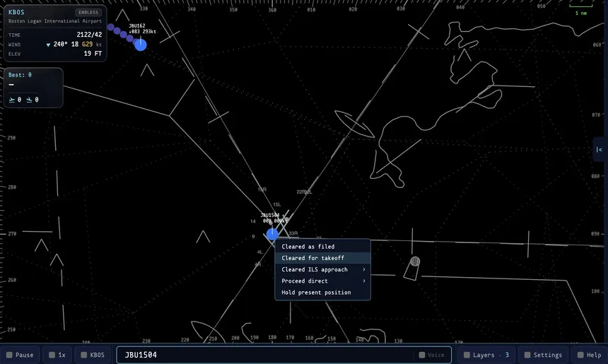Viewport: 608px width, 364px height.
Task: Open the KBOS airport selector button
Action: (x=93, y=355)
